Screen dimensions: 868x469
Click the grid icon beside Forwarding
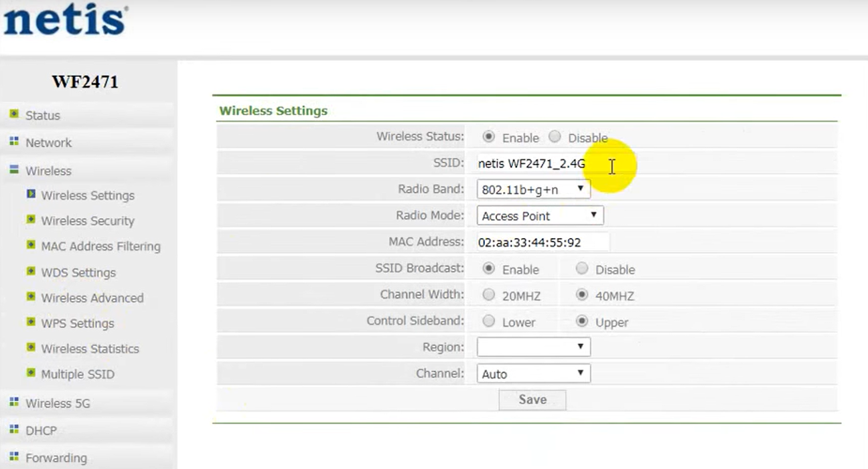14,457
